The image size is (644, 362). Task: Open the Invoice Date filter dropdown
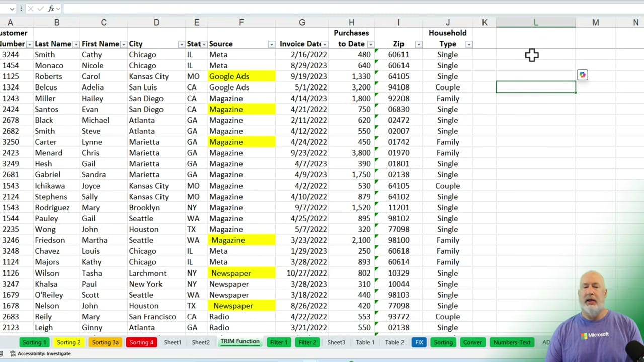[x=325, y=44]
